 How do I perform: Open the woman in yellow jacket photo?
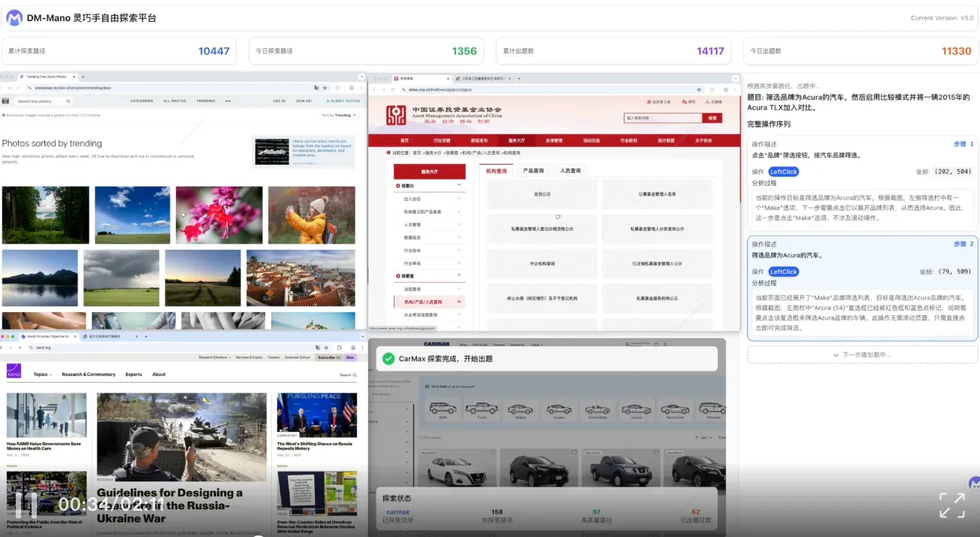tap(312, 215)
